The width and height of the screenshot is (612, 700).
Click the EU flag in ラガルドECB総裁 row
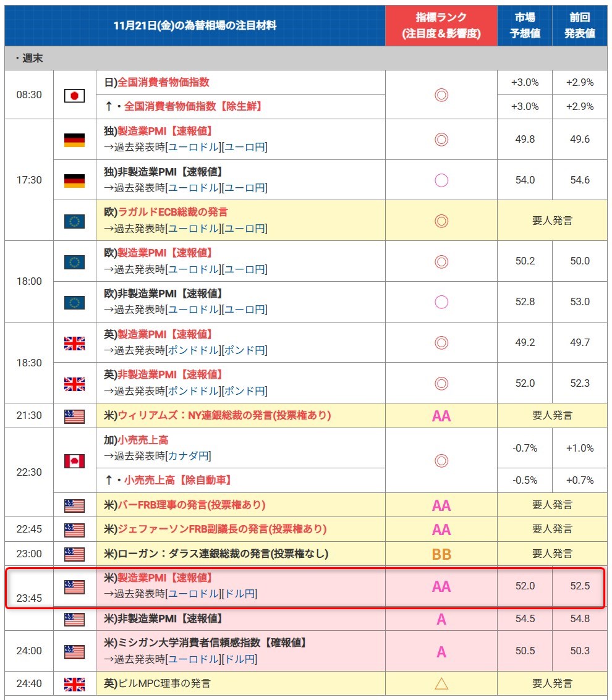pos(74,221)
